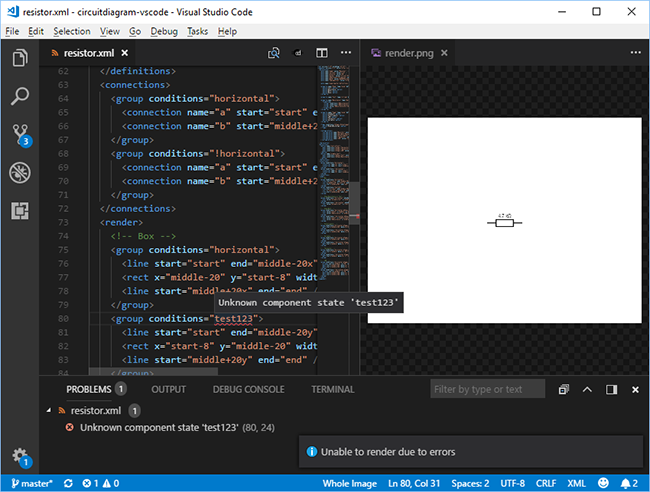This screenshot has height=492, width=650.
Task: Click the master branch indicator in status bar
Action: (x=32, y=483)
